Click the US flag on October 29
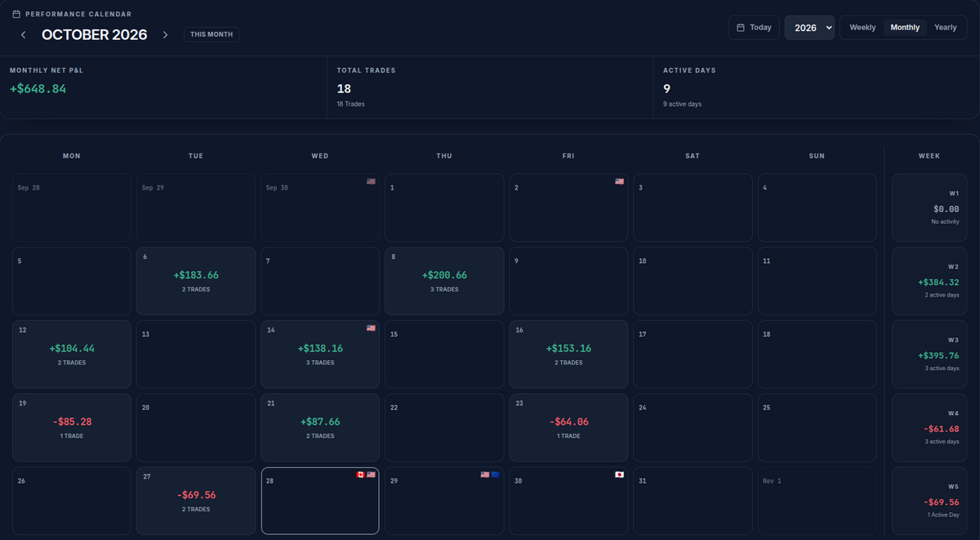The height and width of the screenshot is (540, 980). pyautogui.click(x=484, y=475)
